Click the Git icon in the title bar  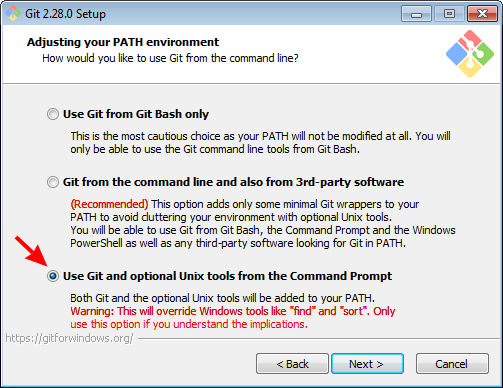(x=13, y=14)
